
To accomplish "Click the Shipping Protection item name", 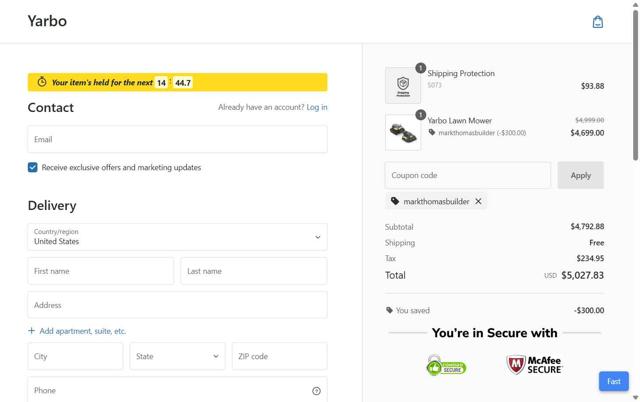I will [x=461, y=73].
